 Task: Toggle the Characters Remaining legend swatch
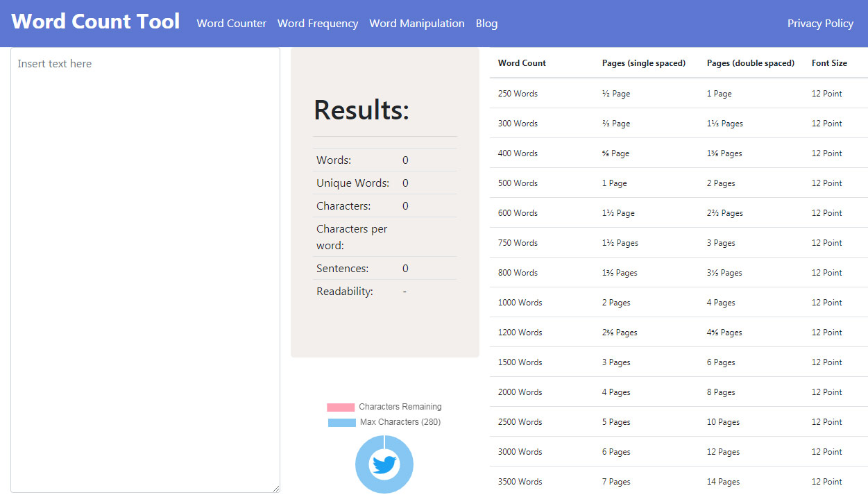pos(341,408)
